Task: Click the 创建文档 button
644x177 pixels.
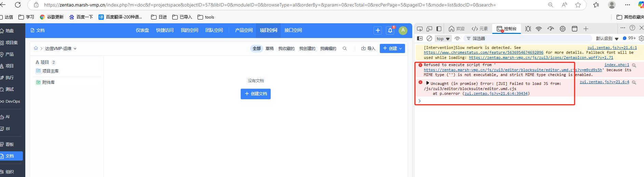Action: 256,94
